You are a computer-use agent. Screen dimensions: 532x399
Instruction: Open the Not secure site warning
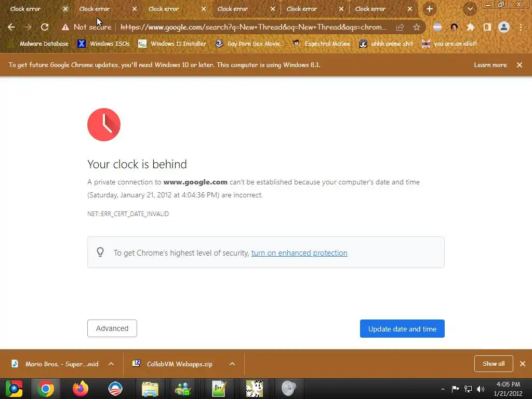(x=87, y=27)
